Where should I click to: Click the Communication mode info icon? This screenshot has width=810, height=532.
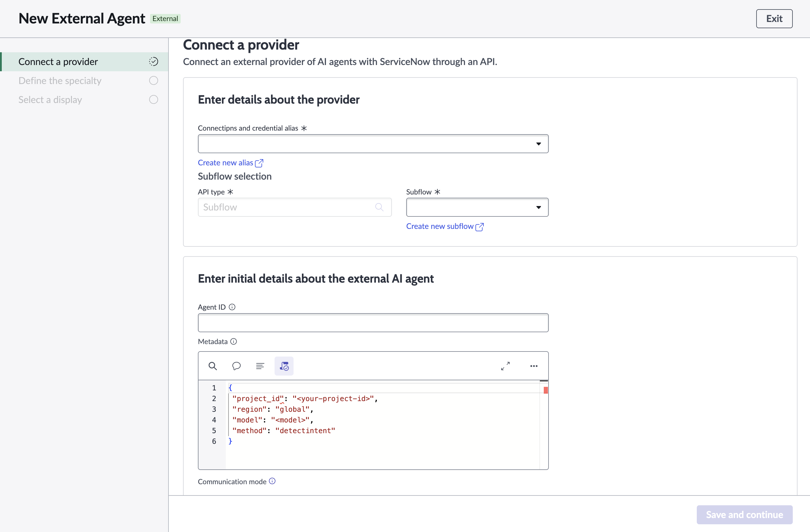click(x=272, y=481)
